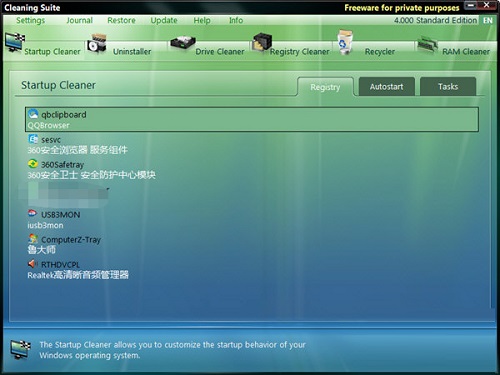Open the Help menu
Viewport: 500px width, 375px height.
click(202, 20)
